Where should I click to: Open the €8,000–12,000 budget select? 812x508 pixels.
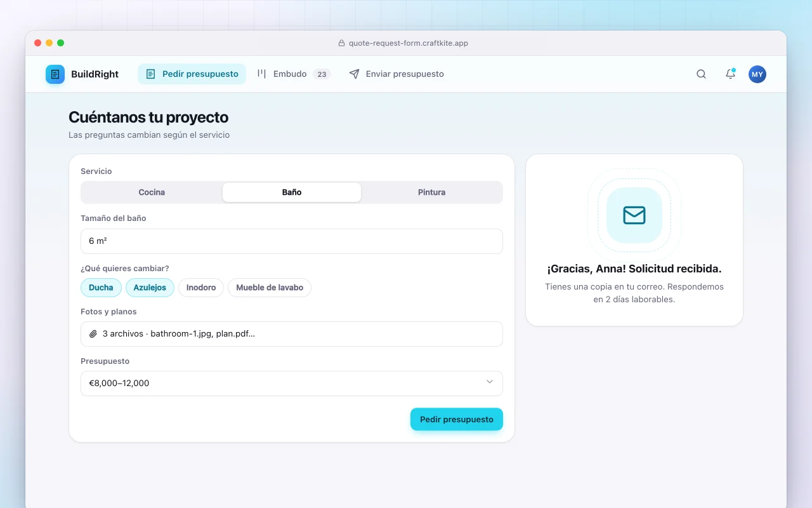pyautogui.click(x=292, y=384)
